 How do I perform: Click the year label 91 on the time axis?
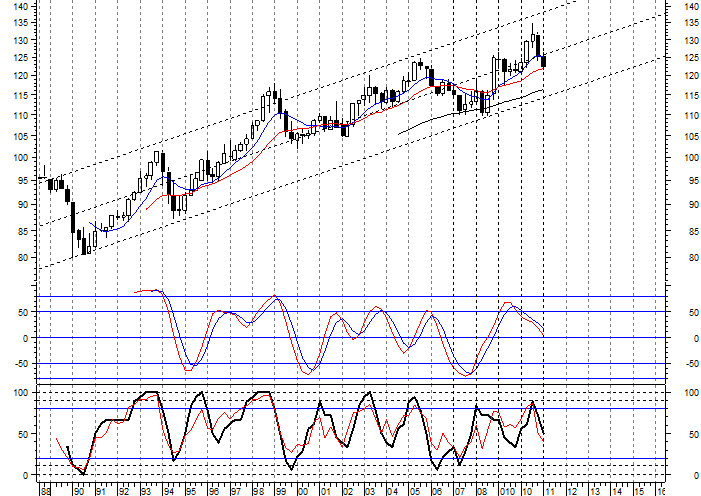pyautogui.click(x=101, y=492)
